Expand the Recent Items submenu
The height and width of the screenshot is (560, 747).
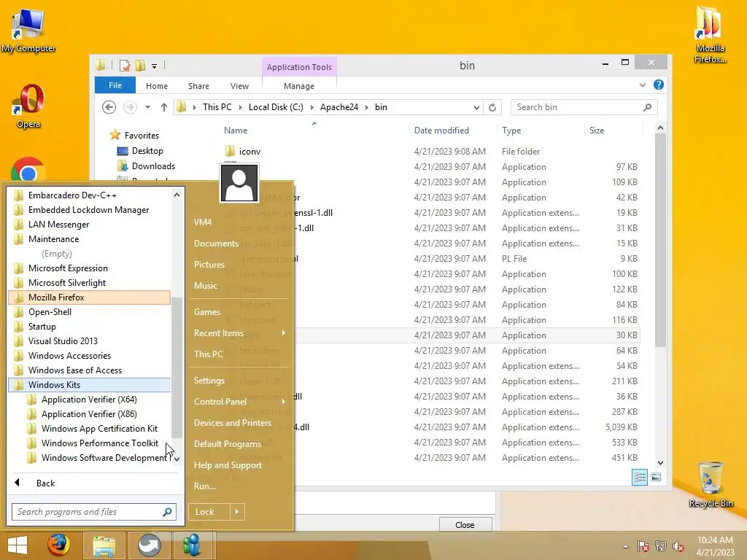click(284, 332)
